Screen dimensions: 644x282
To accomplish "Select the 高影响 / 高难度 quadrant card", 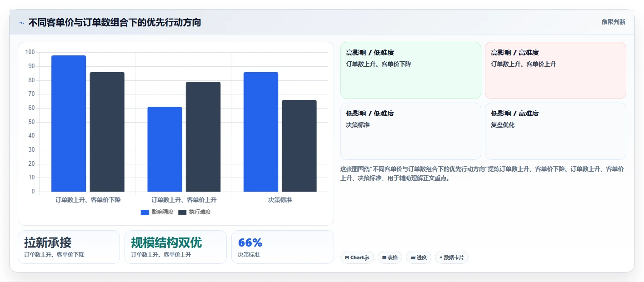I will coord(555,70).
